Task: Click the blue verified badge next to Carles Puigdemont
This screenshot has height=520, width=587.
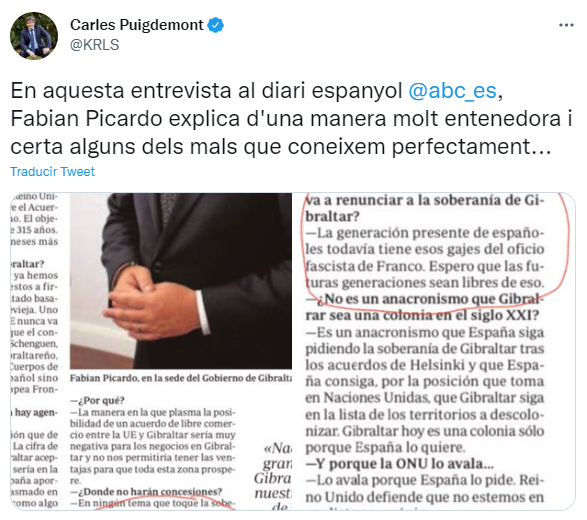Action: [x=216, y=25]
